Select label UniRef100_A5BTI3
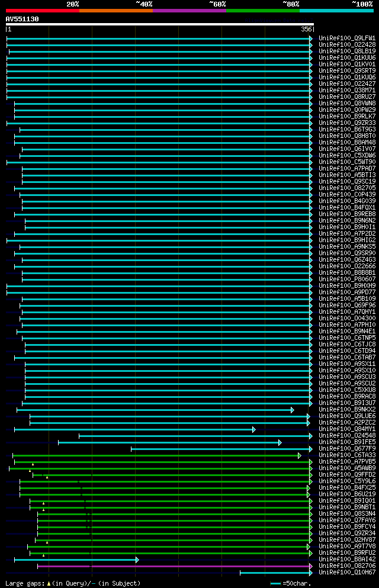The height and width of the screenshot is (588, 379). coord(347,175)
